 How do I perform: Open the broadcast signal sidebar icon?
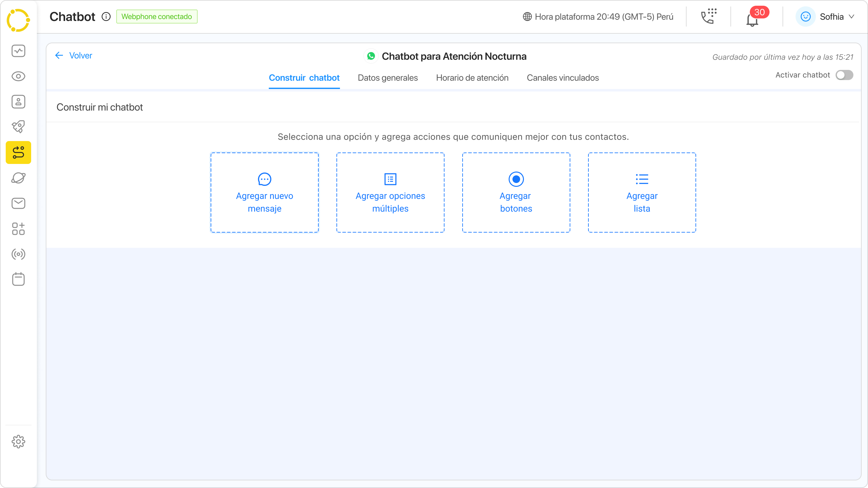18,254
